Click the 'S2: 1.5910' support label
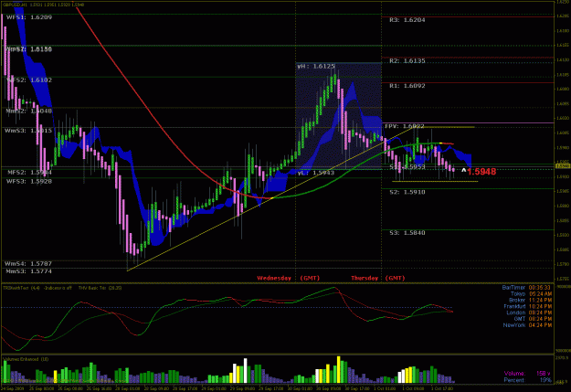The width and height of the screenshot is (571, 392). [407, 192]
